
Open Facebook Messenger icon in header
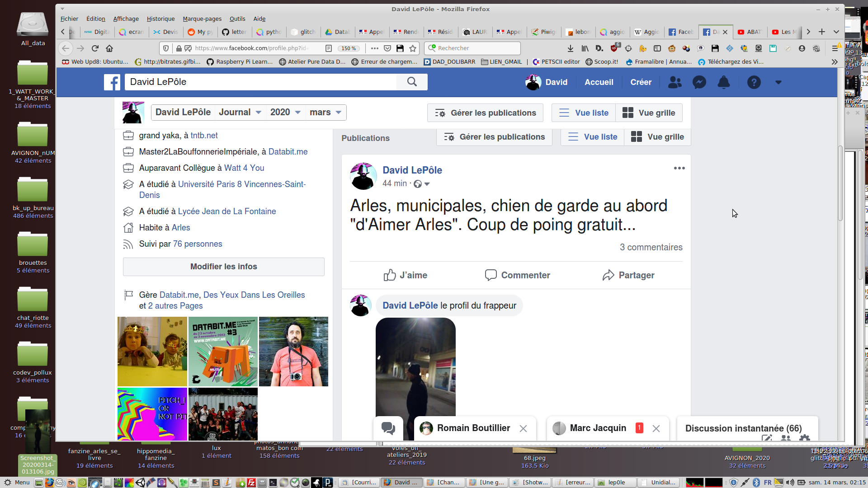(699, 82)
